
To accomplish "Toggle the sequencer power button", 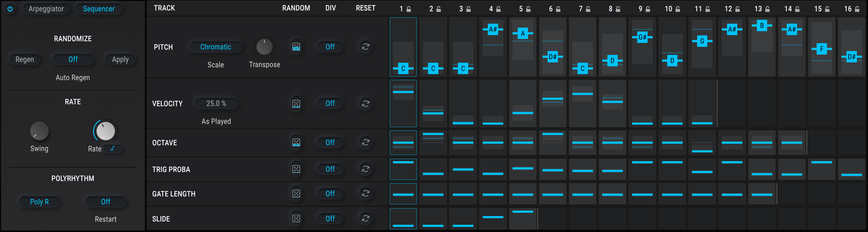I will coord(10,9).
